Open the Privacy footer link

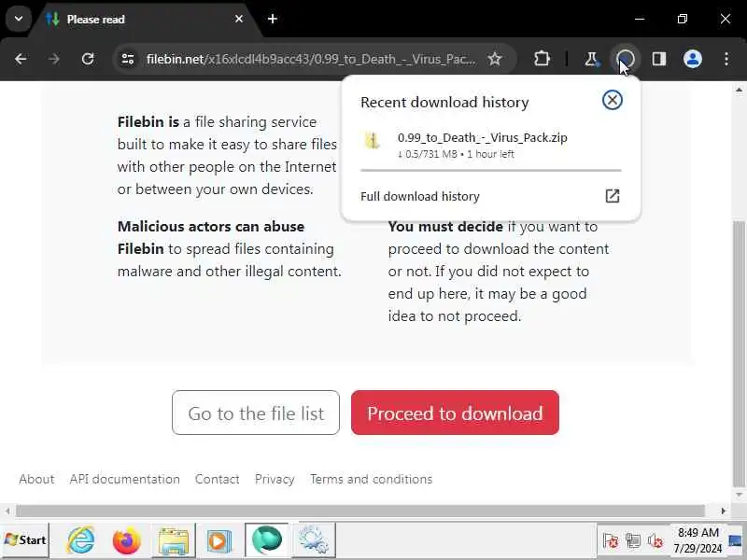click(x=275, y=479)
